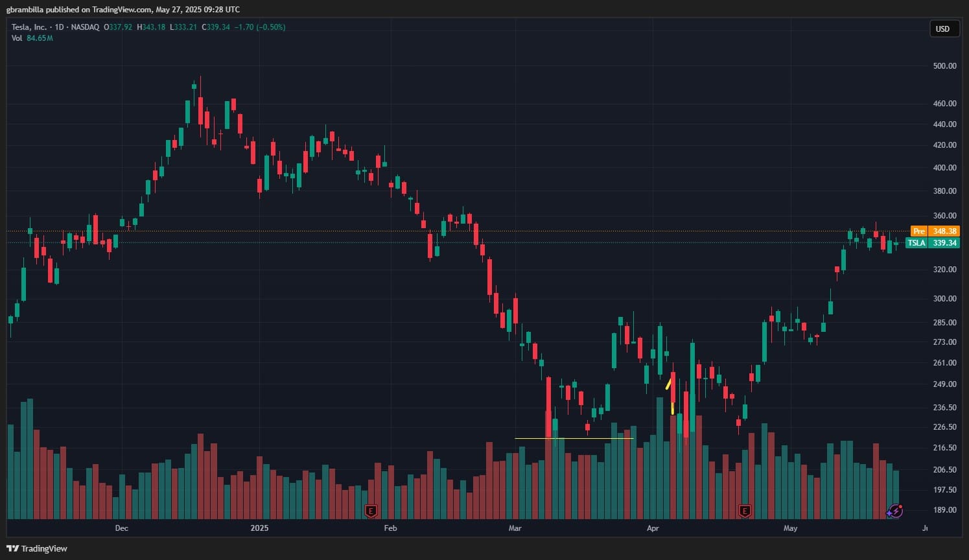Click the Feb label on the time axis

click(390, 528)
